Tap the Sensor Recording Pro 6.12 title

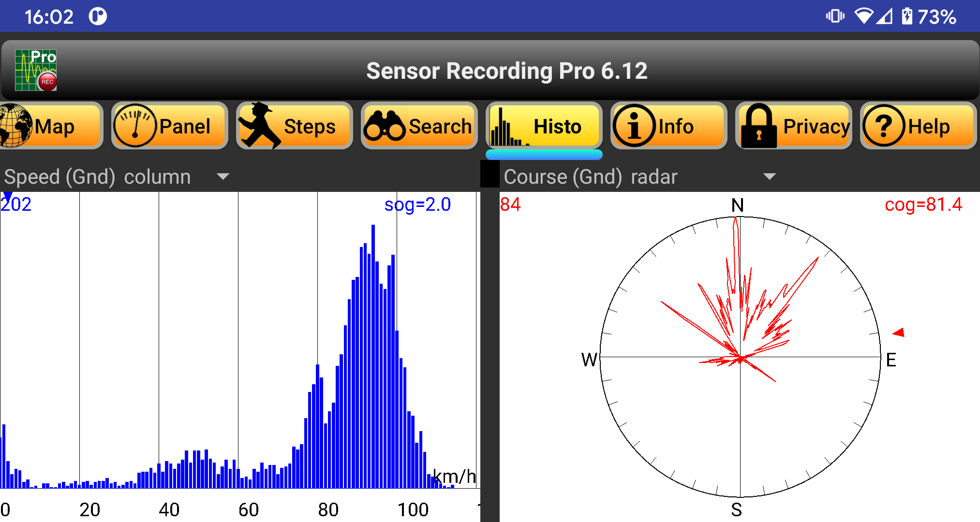pyautogui.click(x=506, y=71)
